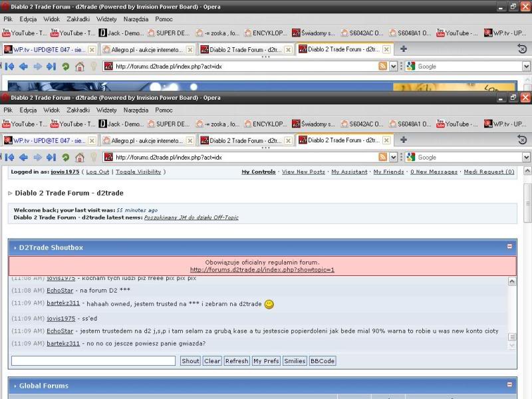Expand the Diablo 2 Trade Forum breadcrumb arrow

(x=10, y=194)
